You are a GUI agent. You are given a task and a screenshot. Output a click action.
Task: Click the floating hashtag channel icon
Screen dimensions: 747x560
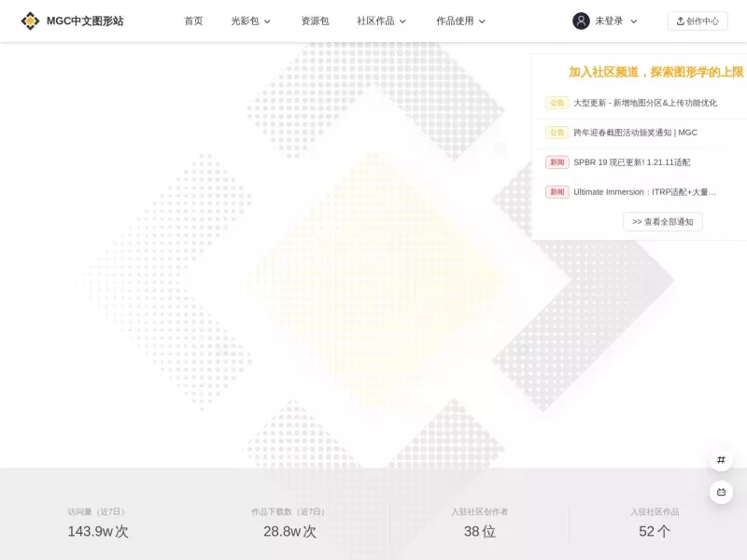pyautogui.click(x=721, y=459)
